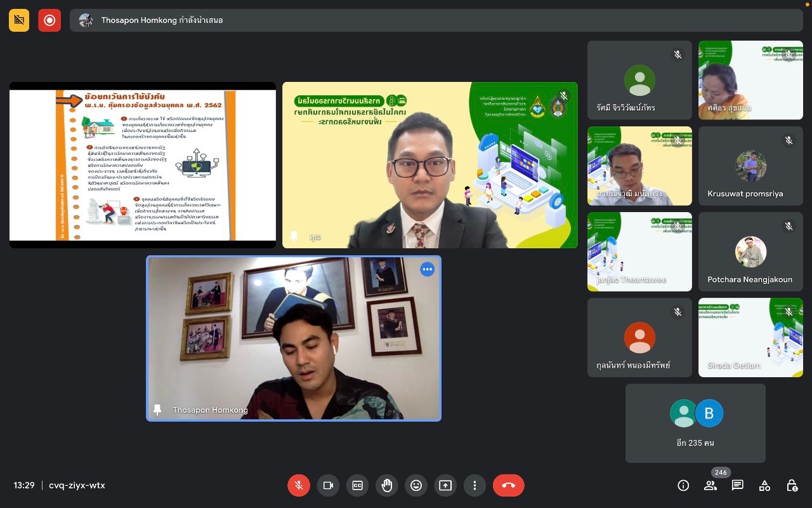The height and width of the screenshot is (508, 812).
Task: Open the emoji reactions picker
Action: [x=416, y=485]
